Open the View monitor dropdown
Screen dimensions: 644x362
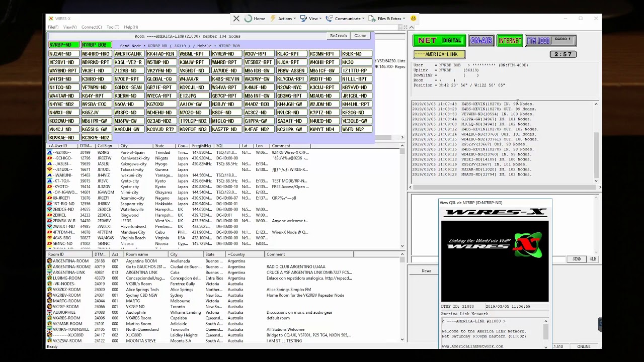[x=311, y=19]
